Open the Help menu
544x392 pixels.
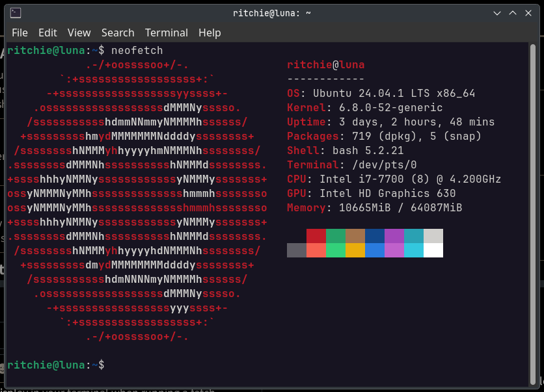210,33
